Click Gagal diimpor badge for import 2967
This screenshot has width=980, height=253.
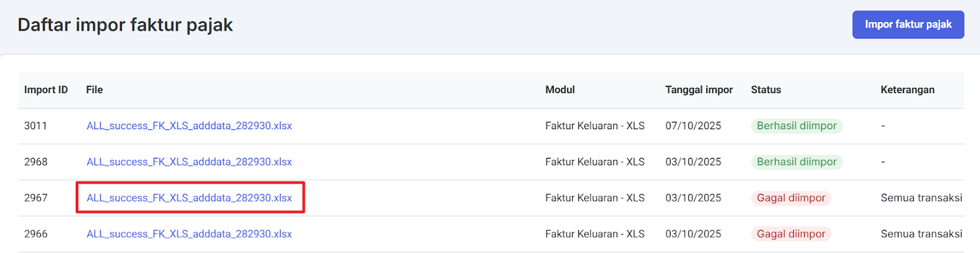point(791,198)
